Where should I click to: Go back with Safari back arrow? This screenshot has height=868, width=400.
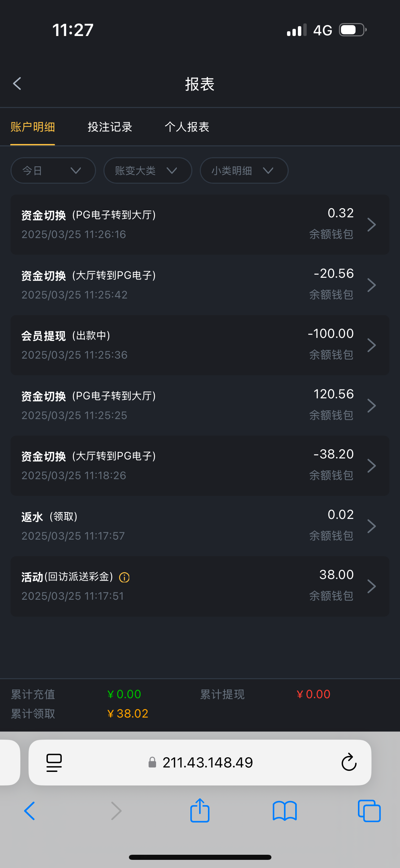(30, 811)
